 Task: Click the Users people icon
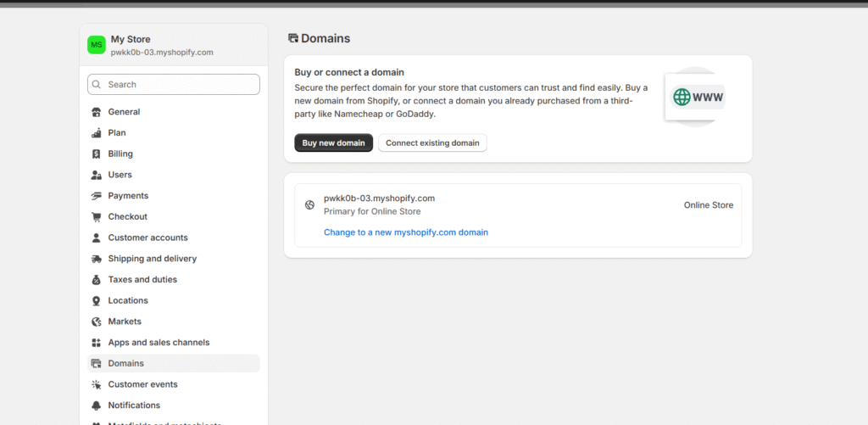click(97, 175)
